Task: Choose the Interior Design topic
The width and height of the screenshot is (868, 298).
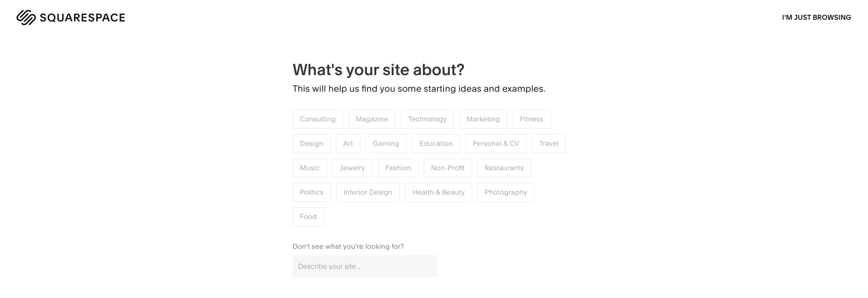Action: [368, 192]
